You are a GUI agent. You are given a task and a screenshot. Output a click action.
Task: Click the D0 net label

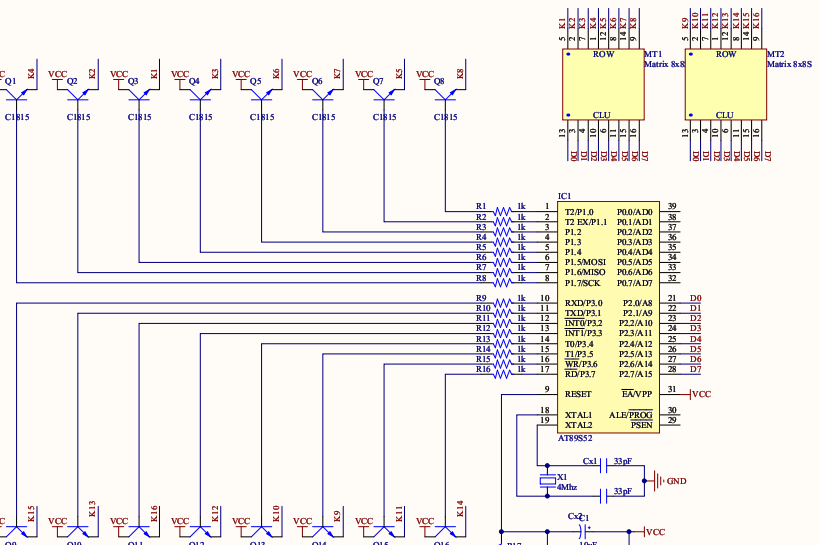[x=695, y=298]
